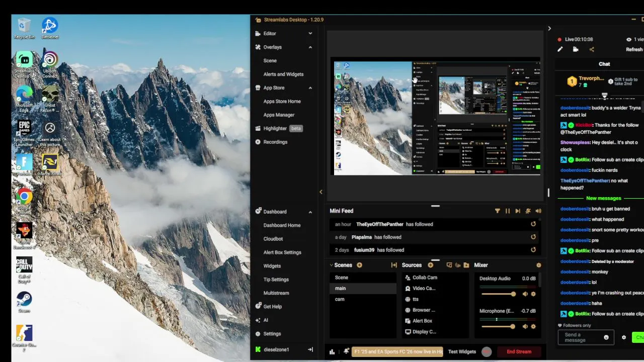Click the mute event sounds icon in Mini Feed
The width and height of the screenshot is (644, 362).
[x=528, y=211]
